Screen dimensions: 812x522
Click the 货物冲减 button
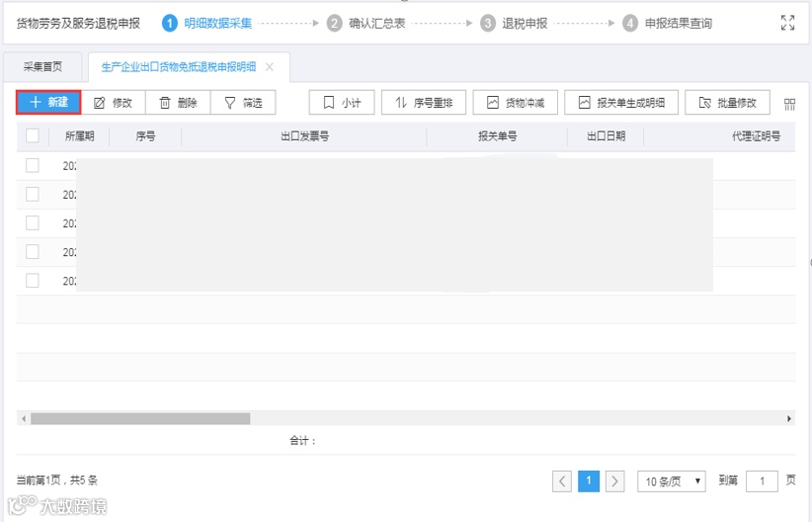click(516, 103)
